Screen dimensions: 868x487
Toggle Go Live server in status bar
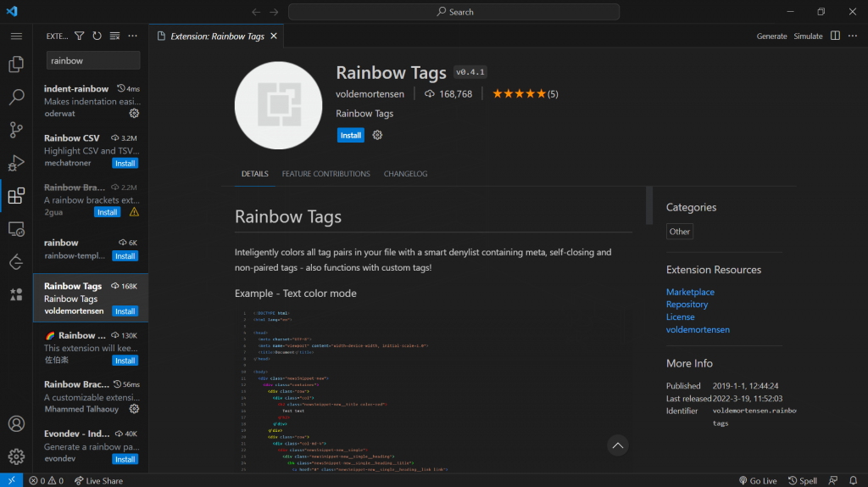coord(757,480)
